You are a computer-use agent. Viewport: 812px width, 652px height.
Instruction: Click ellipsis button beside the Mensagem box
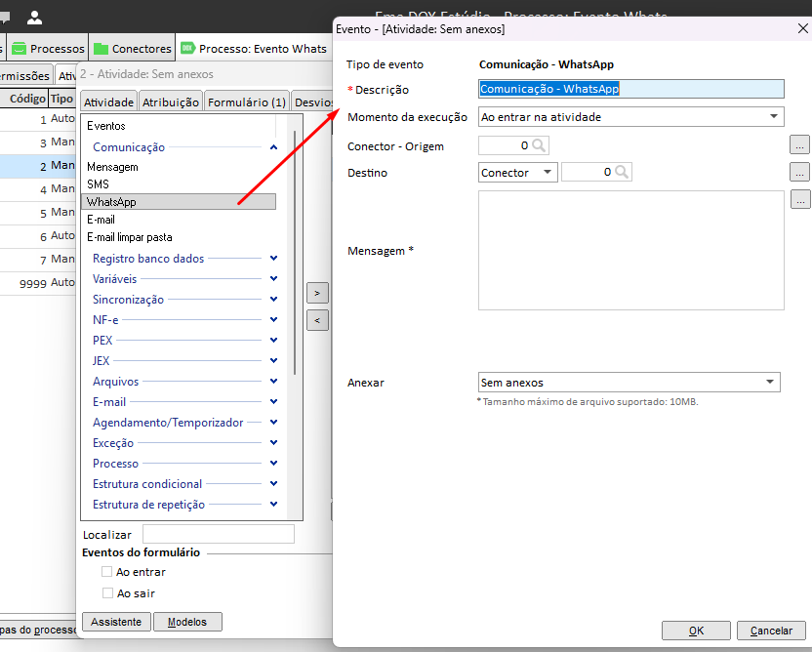tap(800, 199)
